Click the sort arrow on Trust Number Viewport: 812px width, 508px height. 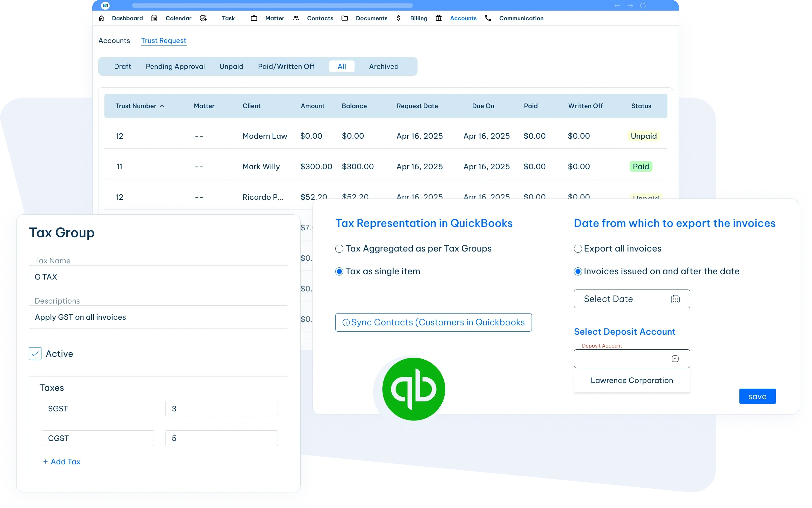(162, 106)
